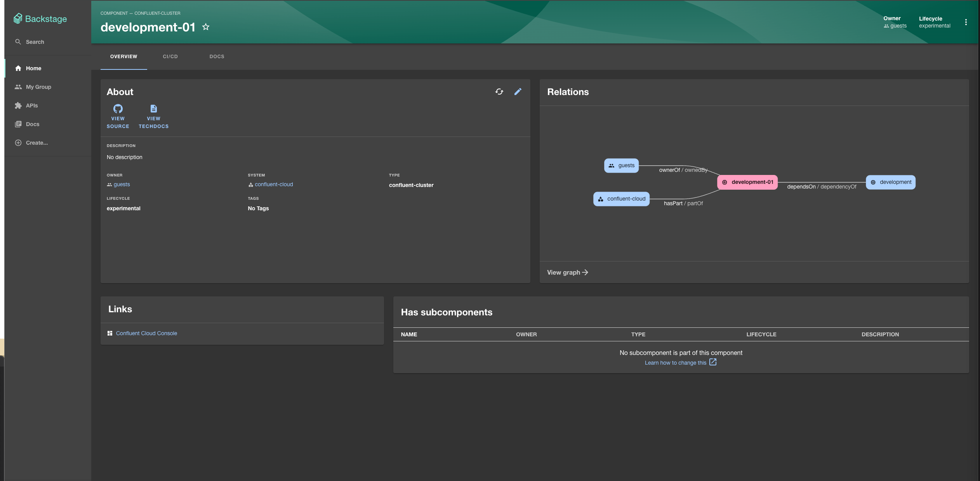Image resolution: width=980 pixels, height=481 pixels.
Task: Click confluent-cluster type value
Action: point(411,185)
